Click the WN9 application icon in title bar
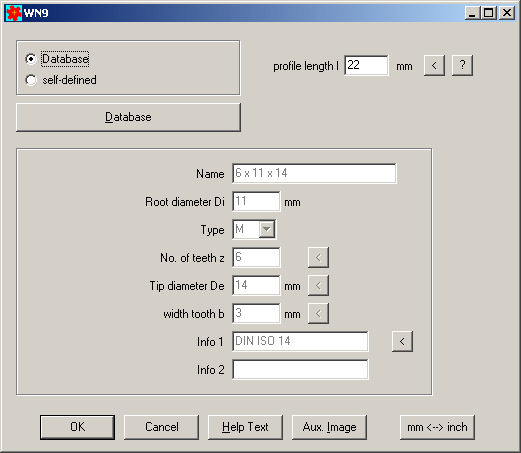This screenshot has width=521, height=453. (x=14, y=13)
